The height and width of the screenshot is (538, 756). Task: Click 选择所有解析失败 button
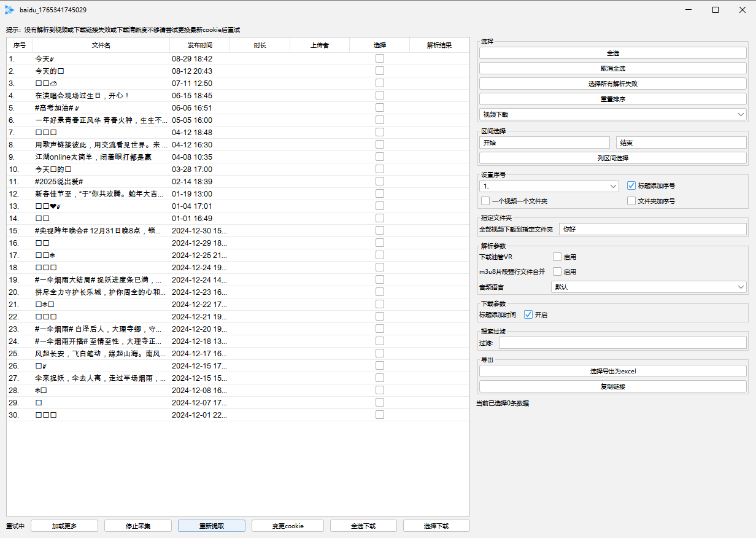tap(612, 84)
